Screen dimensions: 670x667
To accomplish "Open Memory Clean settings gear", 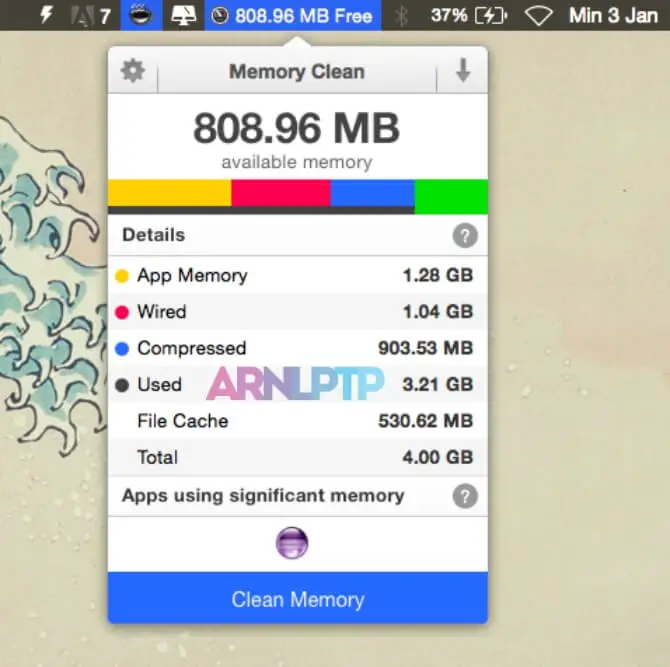I will tap(132, 71).
